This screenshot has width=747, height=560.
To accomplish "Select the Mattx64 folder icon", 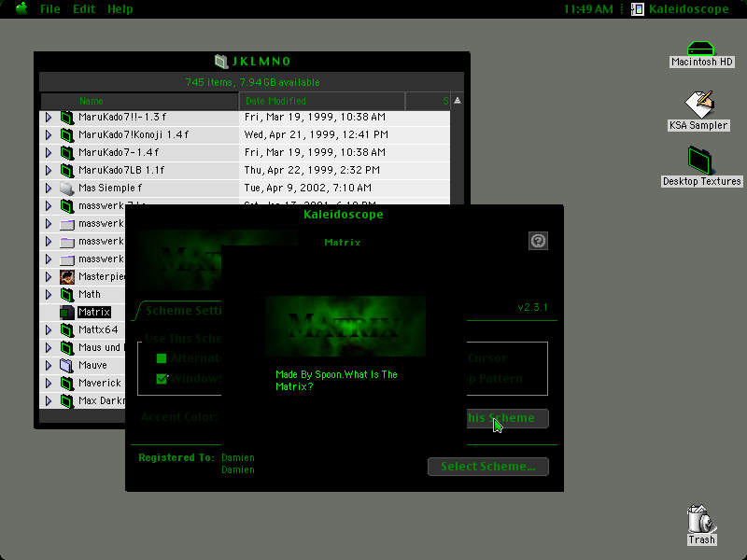I will tap(66, 329).
